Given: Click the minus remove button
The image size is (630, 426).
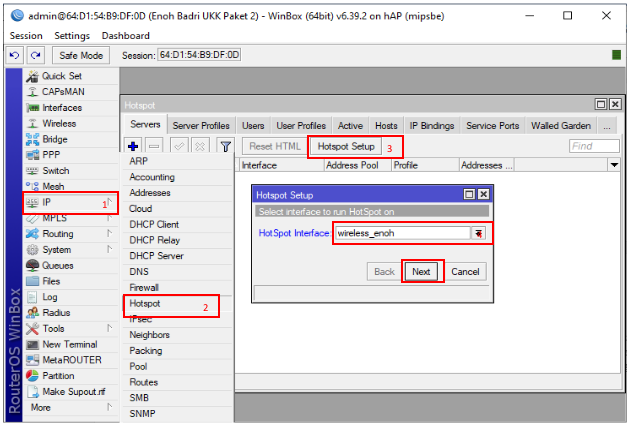Looking at the screenshot, I should tap(155, 146).
